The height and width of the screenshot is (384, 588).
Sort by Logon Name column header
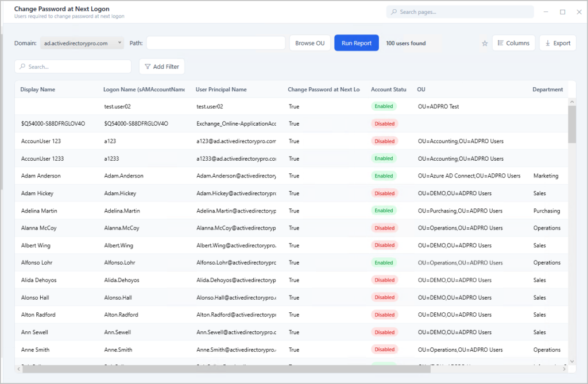click(x=144, y=90)
